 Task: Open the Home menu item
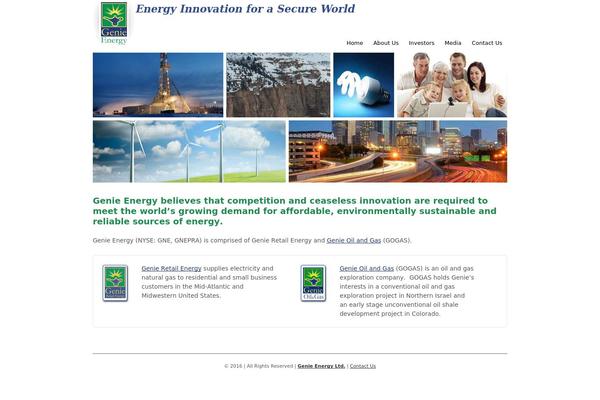point(354,43)
